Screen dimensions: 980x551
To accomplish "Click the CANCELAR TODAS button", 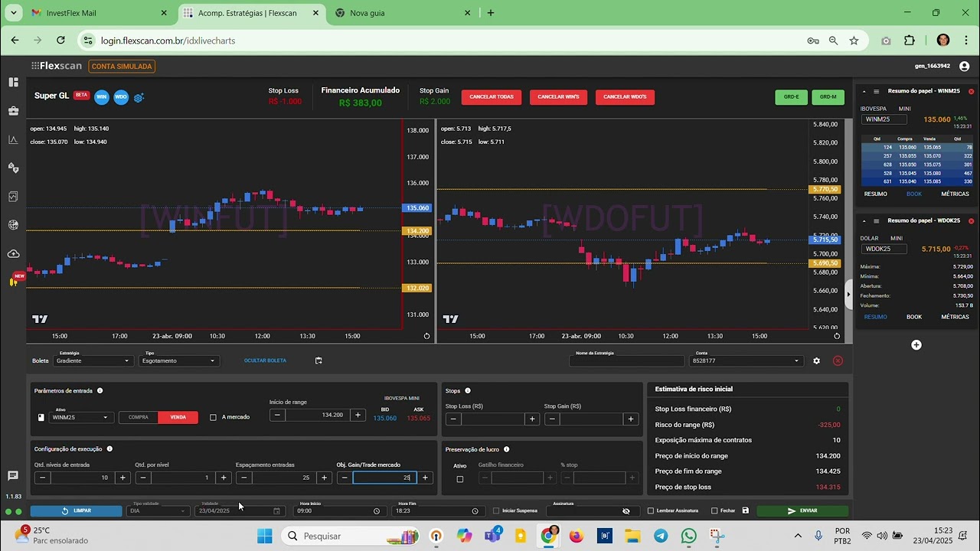I will (492, 97).
